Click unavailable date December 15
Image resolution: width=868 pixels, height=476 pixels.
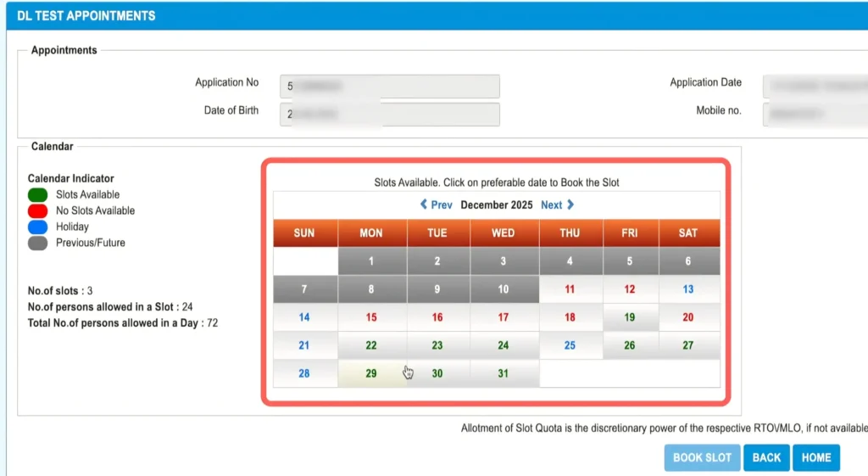click(x=371, y=317)
